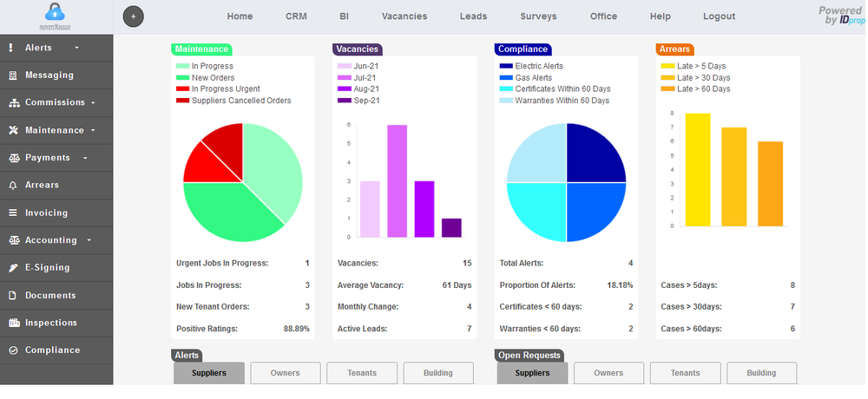This screenshot has width=868, height=399.
Task: Toggle Suppliers Cancelled Orders legend swatch
Action: 182,101
